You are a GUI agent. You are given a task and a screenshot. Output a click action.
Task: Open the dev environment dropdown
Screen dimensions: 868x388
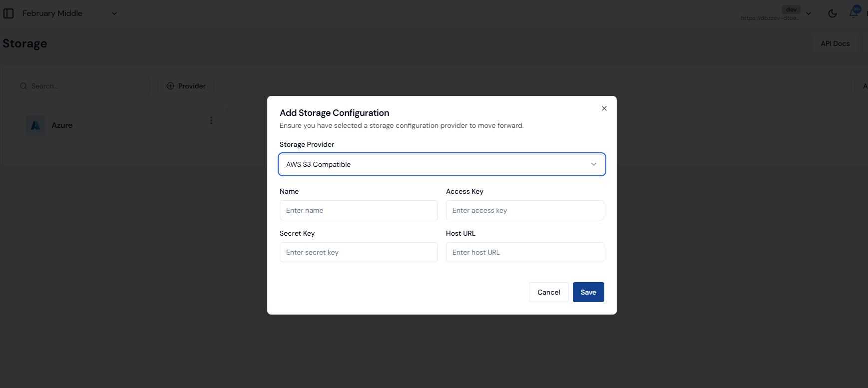(809, 13)
